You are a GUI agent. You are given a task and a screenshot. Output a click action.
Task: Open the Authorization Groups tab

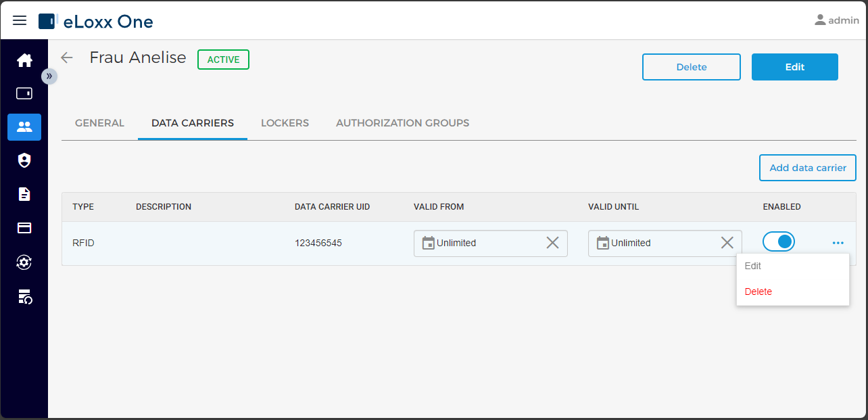tap(402, 123)
